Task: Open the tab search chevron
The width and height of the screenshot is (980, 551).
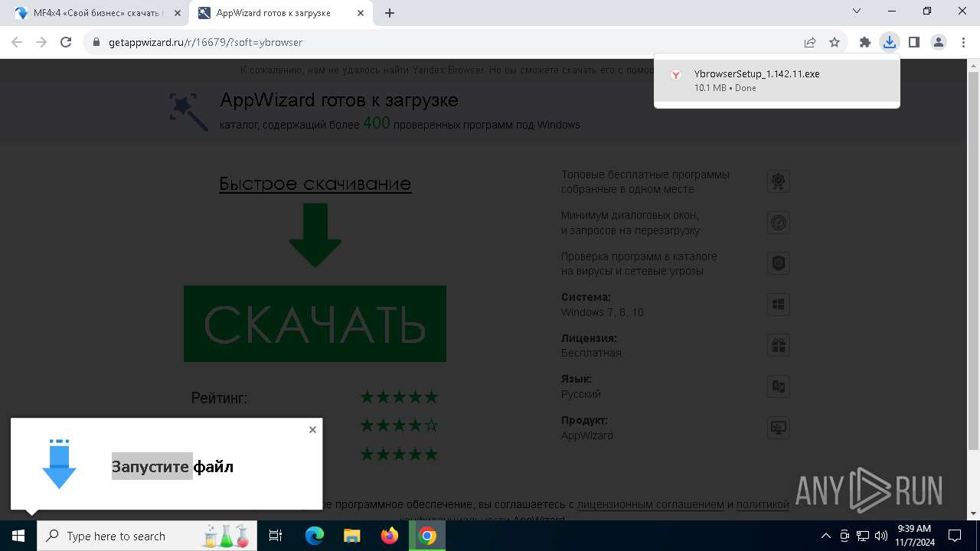Action: [x=857, y=11]
